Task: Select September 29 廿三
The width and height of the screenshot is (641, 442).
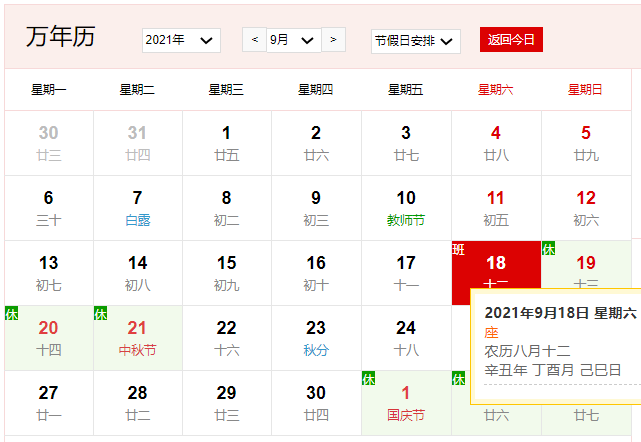Action: pos(227,403)
